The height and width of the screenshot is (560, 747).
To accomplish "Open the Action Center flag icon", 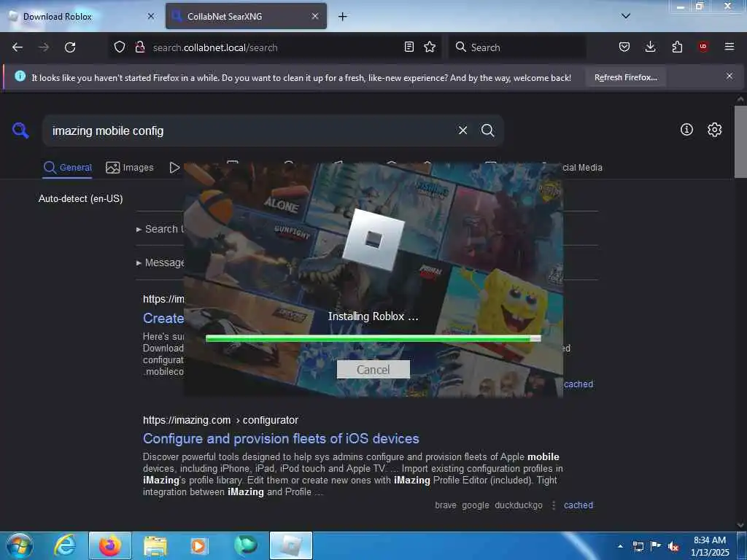I will pyautogui.click(x=656, y=546).
